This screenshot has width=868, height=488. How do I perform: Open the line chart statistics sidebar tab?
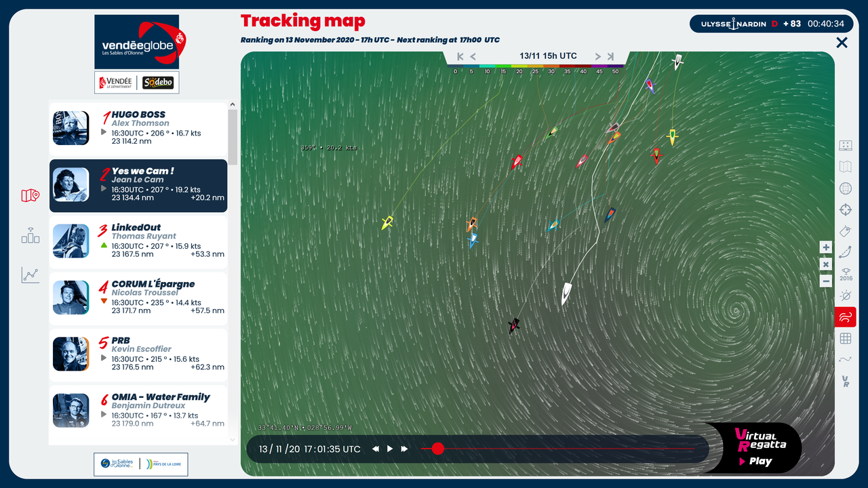31,274
